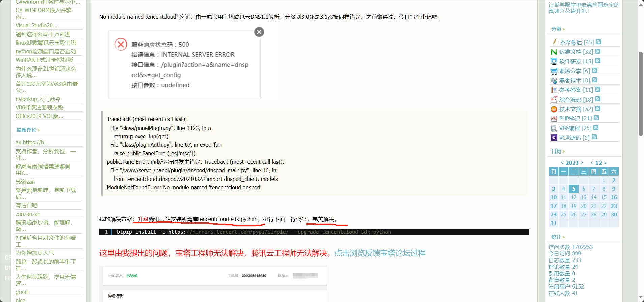Click the 参考答案 category book icon
644x302 pixels.
(554, 90)
